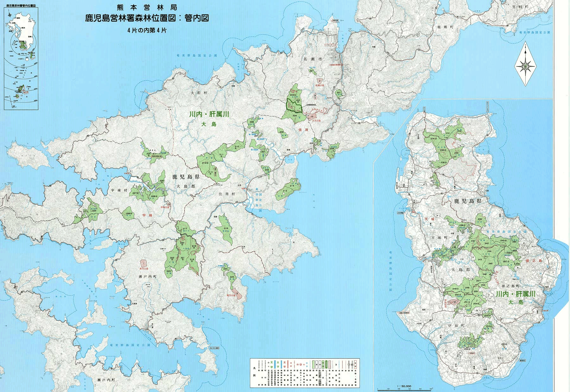Click forest compartment 204
Viewport: 570px width, 392px height.
pyautogui.click(x=294, y=116)
